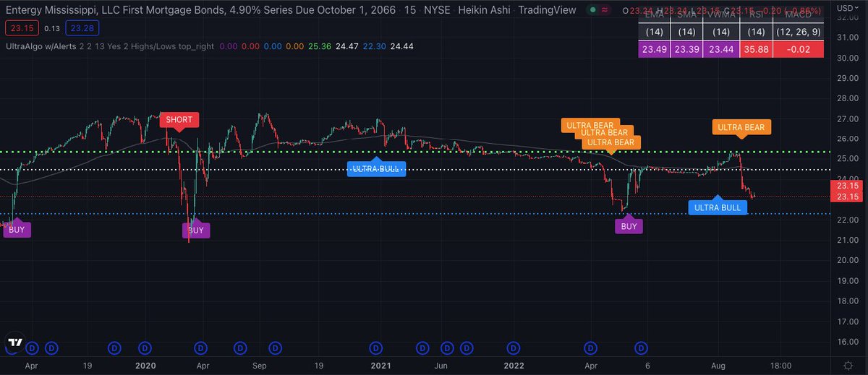The image size is (868, 375).
Task: Click the lone ULTRA BEAR label near August
Action: [741, 127]
